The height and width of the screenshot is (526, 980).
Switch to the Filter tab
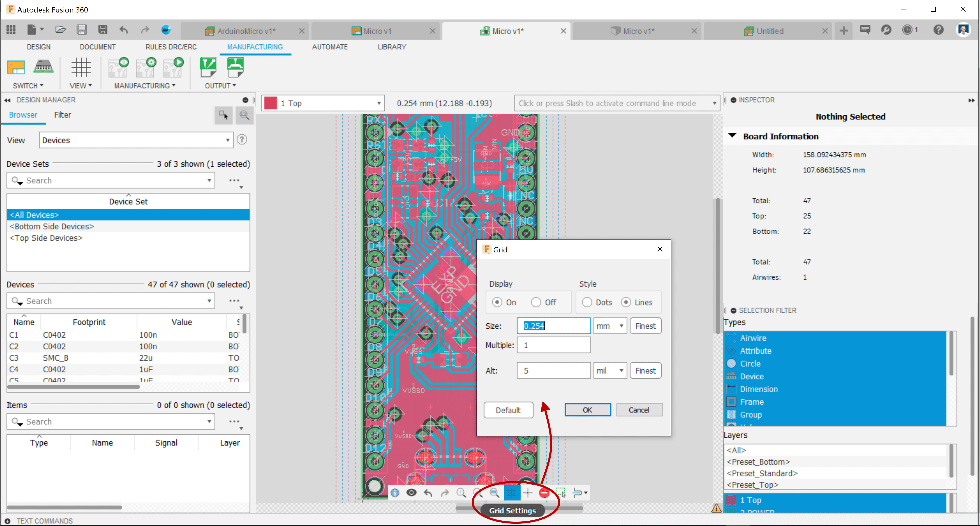pyautogui.click(x=62, y=115)
